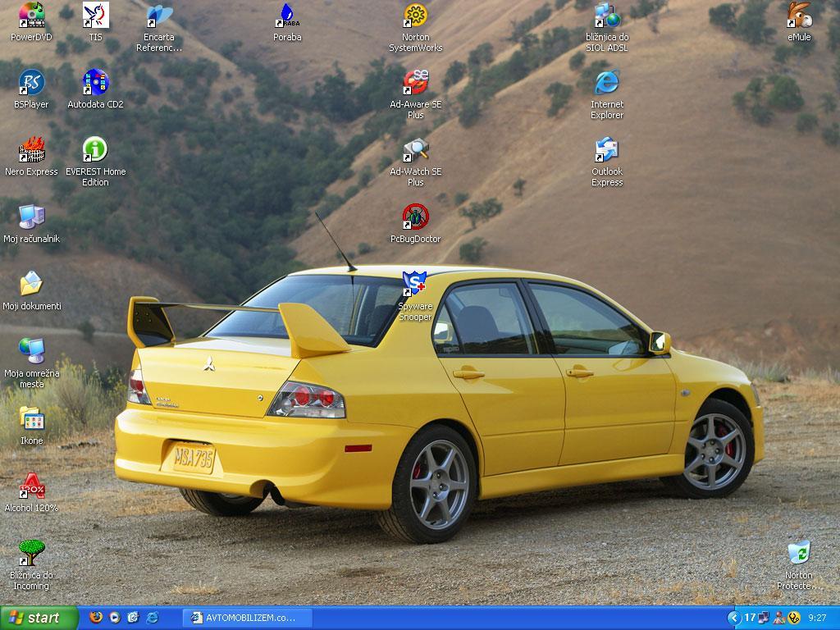Select the Autodata CD2 shortcut
This screenshot has width=840, height=630.
[x=95, y=89]
